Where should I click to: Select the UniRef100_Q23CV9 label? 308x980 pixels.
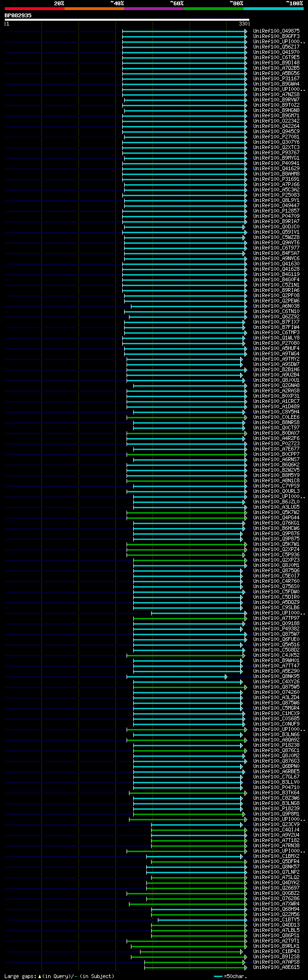[x=276, y=824]
